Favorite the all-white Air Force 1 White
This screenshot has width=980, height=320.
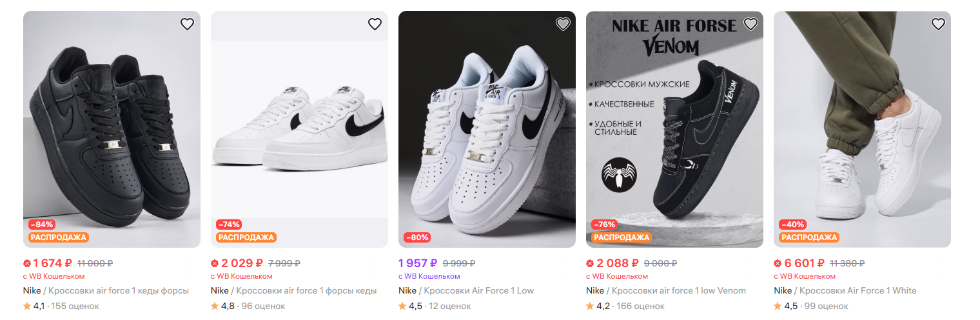[x=938, y=25]
